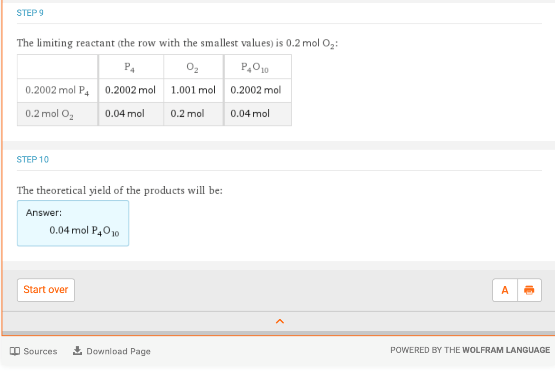Click the O2 column header
Image resolution: width=555 pixels, height=376 pixels.
(193, 67)
